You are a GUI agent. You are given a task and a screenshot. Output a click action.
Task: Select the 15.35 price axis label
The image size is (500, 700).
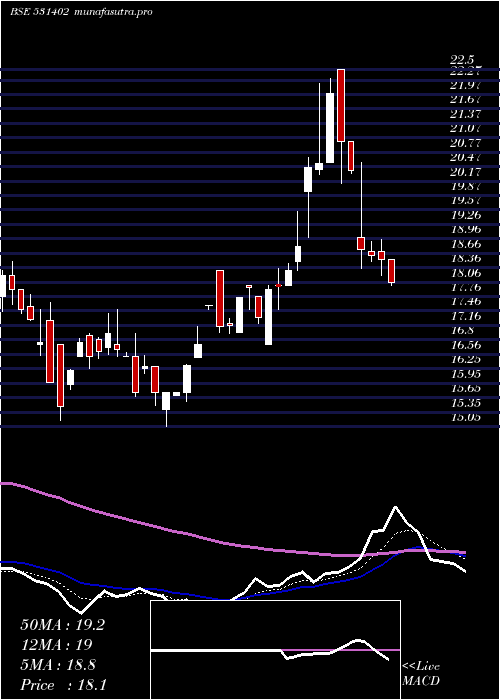pos(466,403)
